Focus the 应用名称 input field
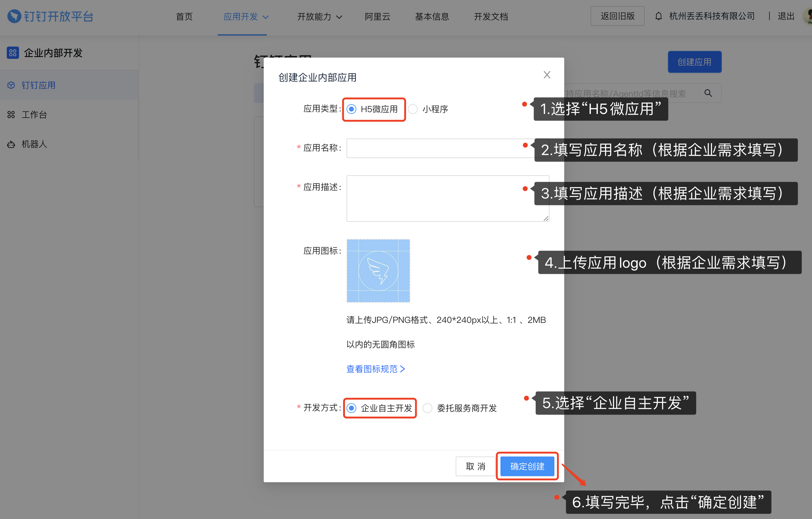This screenshot has width=812, height=519. [x=448, y=148]
